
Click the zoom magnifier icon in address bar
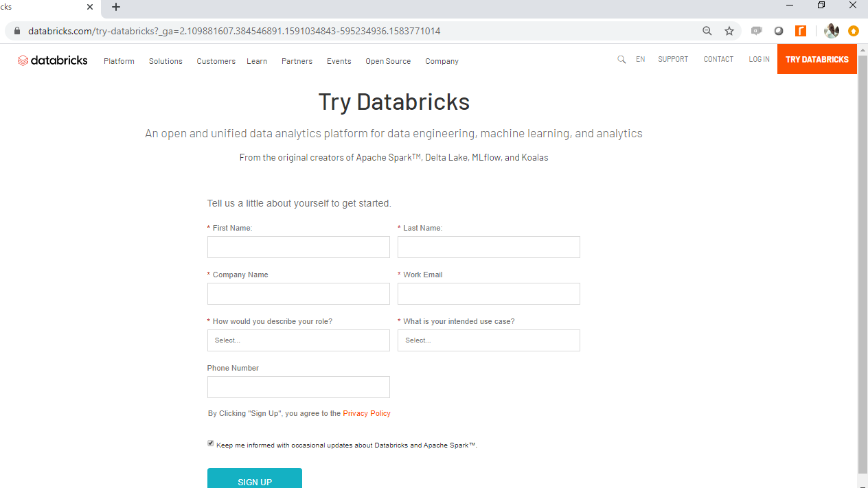click(707, 31)
